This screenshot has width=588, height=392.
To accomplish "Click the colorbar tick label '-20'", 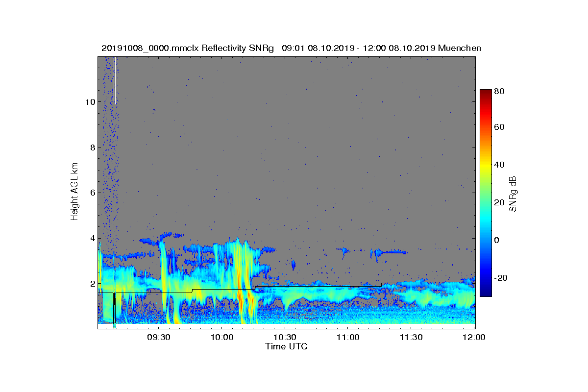I will click(500, 277).
